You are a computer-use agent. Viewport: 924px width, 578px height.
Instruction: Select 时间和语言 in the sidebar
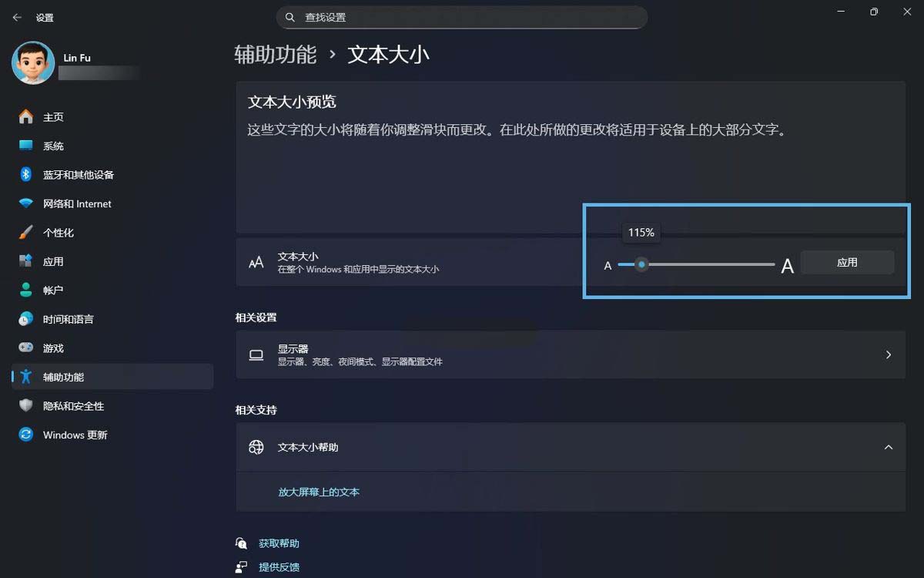coord(68,319)
